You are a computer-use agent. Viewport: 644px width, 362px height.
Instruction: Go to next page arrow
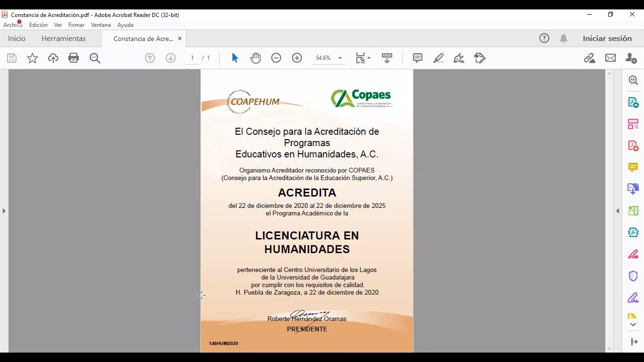point(171,58)
